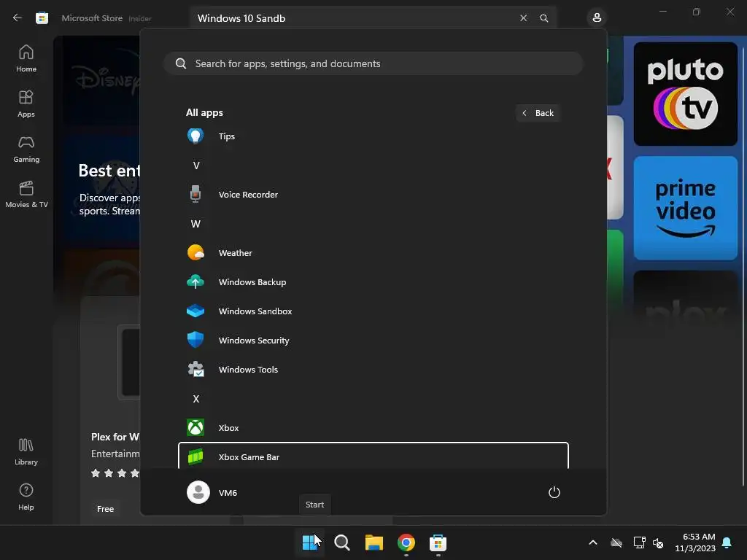
Task: Open Windows Tools folder
Action: coord(373,370)
